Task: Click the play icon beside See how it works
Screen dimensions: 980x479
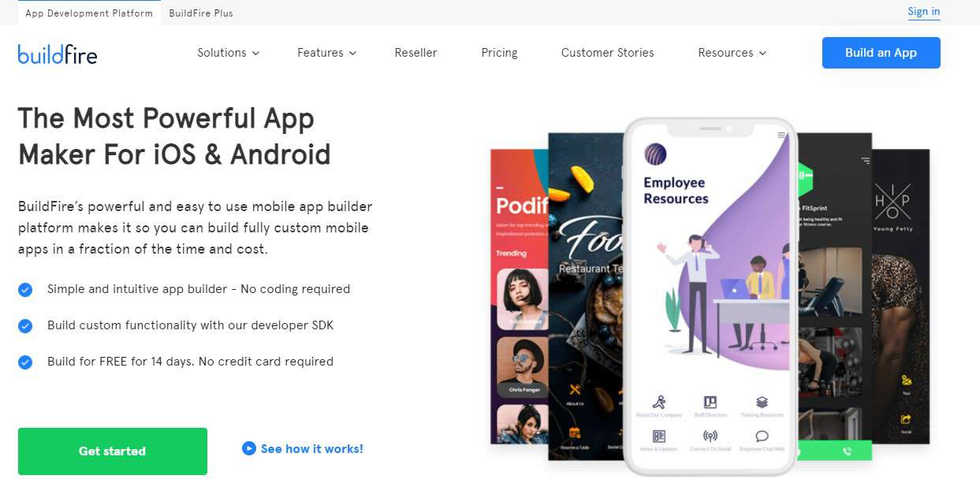Action: pos(249,448)
